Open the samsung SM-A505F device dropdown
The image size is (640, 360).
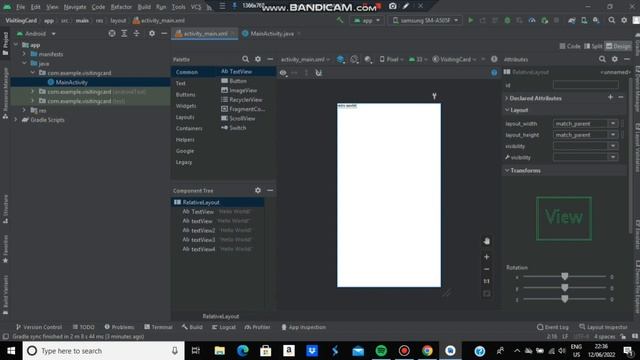(x=426, y=20)
